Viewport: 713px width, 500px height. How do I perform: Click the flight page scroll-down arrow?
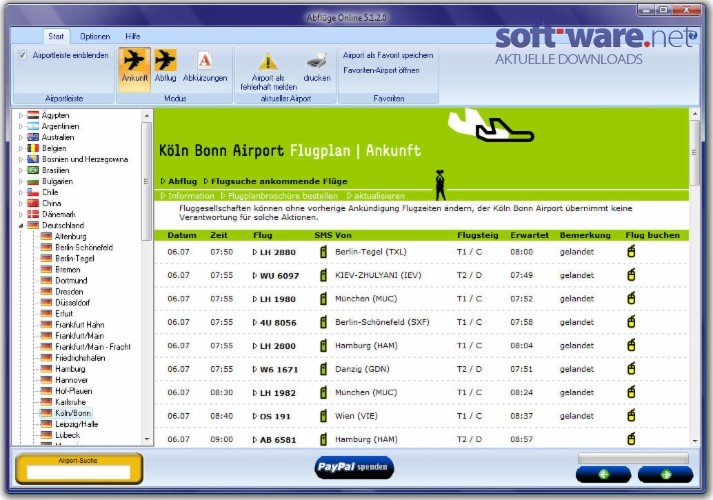[694, 441]
